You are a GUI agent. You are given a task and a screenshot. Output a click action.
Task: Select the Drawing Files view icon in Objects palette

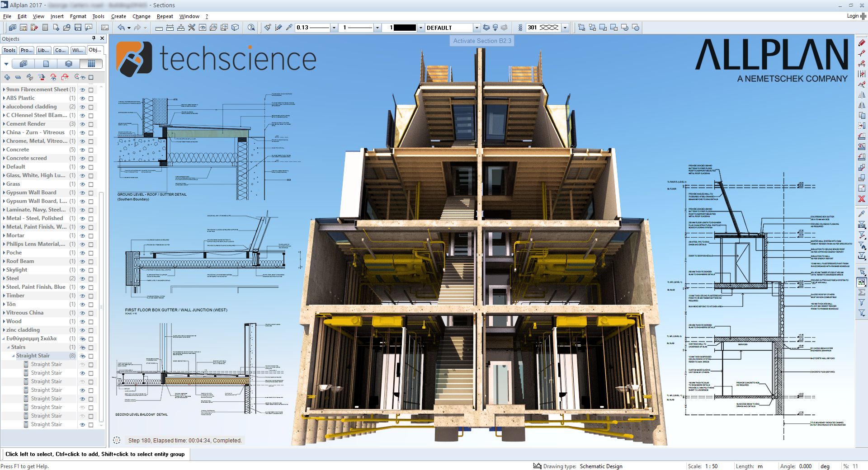[46, 64]
